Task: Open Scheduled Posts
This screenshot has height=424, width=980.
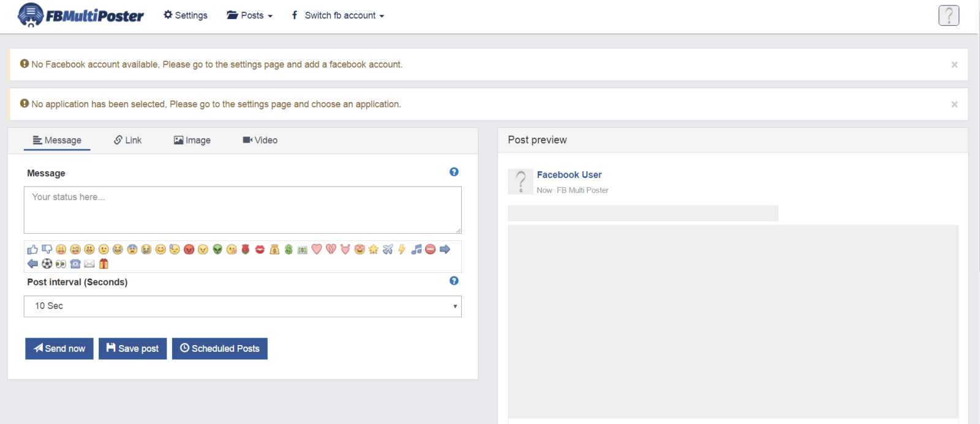Action: (220, 349)
